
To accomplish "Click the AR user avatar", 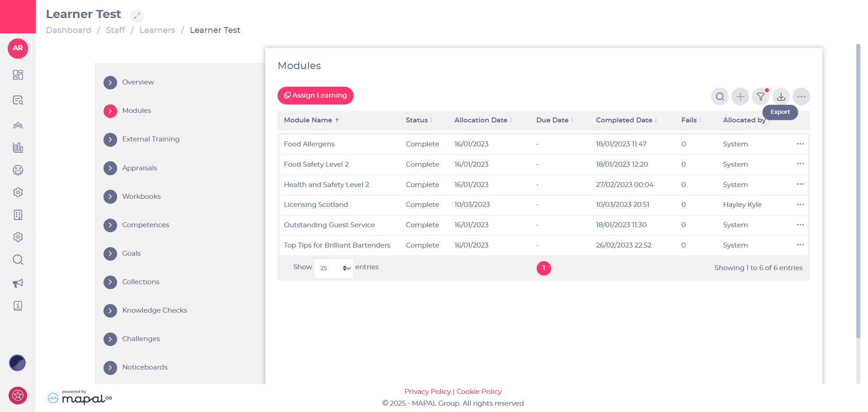I will click(18, 48).
